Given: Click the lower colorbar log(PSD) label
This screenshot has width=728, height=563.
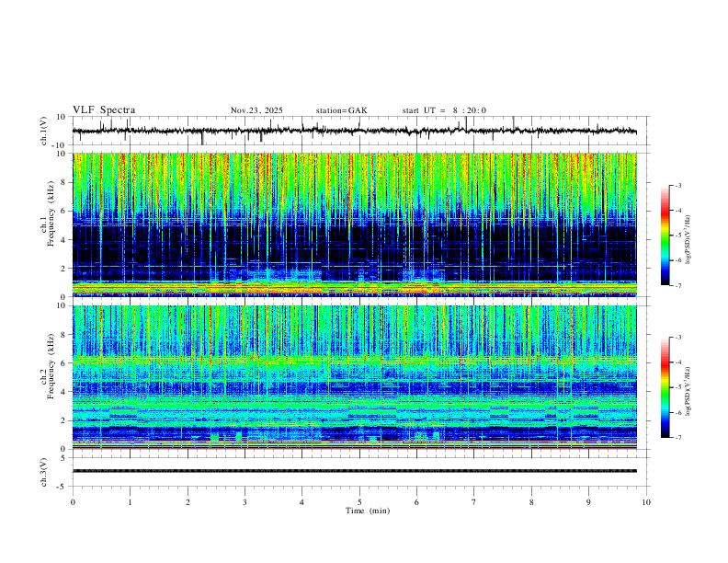Looking at the screenshot, I should 688,391.
